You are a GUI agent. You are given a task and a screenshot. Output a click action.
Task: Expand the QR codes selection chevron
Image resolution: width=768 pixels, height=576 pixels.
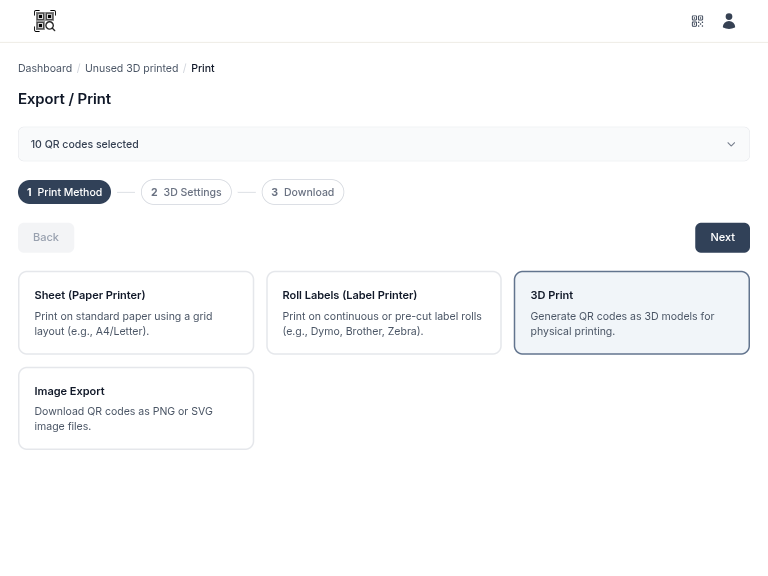pyautogui.click(x=730, y=144)
